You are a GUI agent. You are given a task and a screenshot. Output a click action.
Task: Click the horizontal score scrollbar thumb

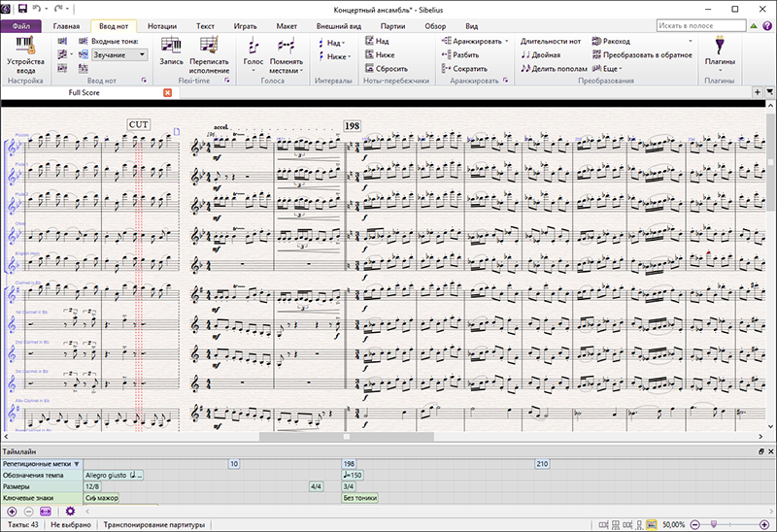click(347, 437)
